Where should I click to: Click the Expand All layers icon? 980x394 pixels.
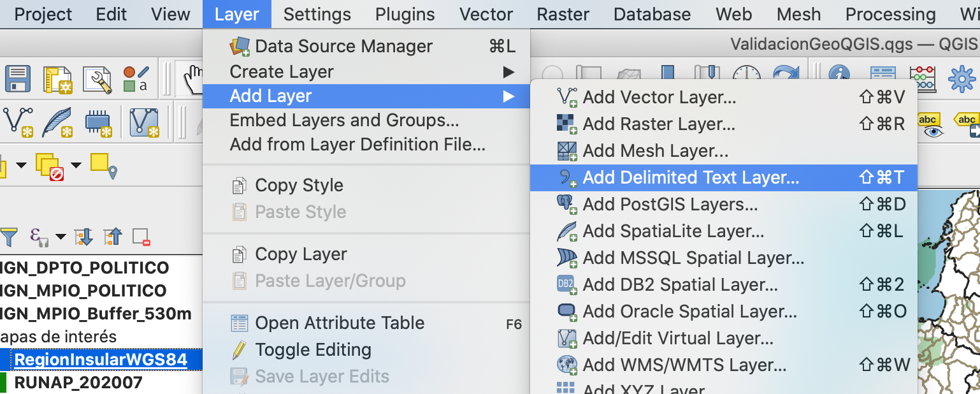(83, 237)
